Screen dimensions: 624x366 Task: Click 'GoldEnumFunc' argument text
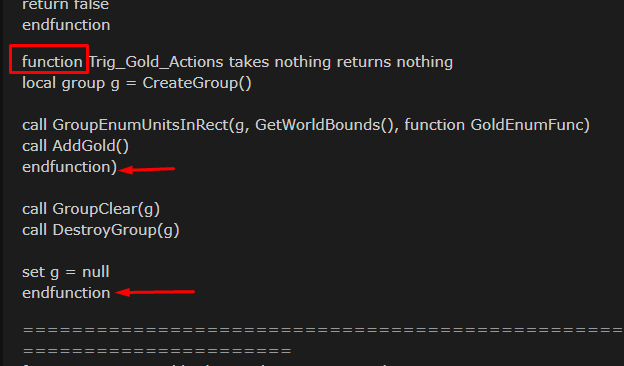(x=528, y=125)
